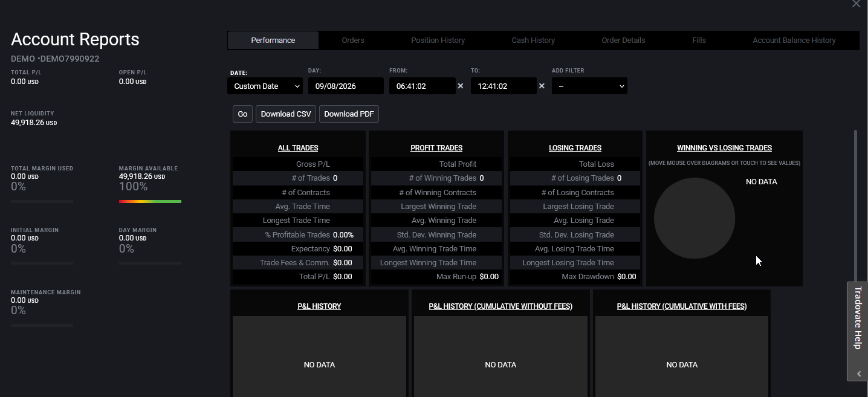Image resolution: width=868 pixels, height=397 pixels.
Task: Click the P&L HISTORY heading
Action: [x=319, y=306]
